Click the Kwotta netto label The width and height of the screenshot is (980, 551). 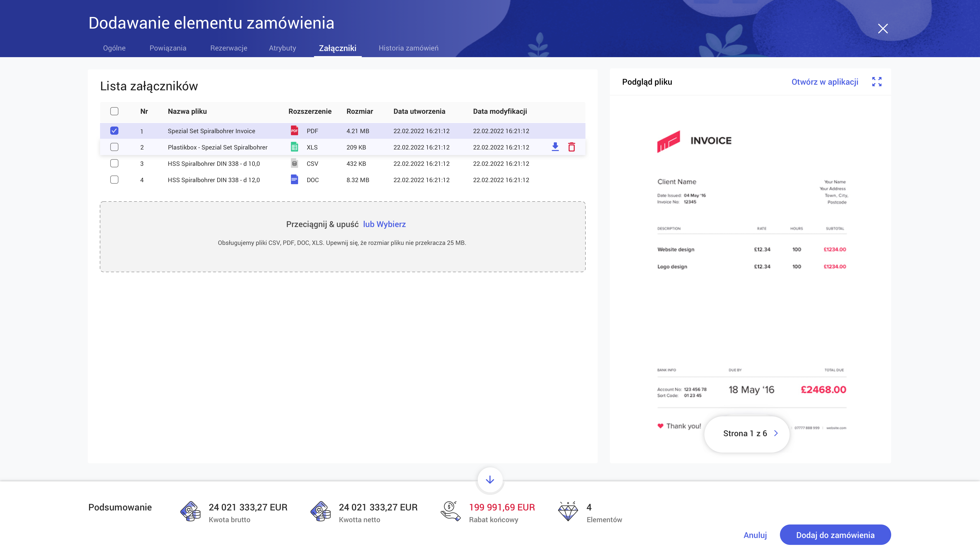(360, 520)
